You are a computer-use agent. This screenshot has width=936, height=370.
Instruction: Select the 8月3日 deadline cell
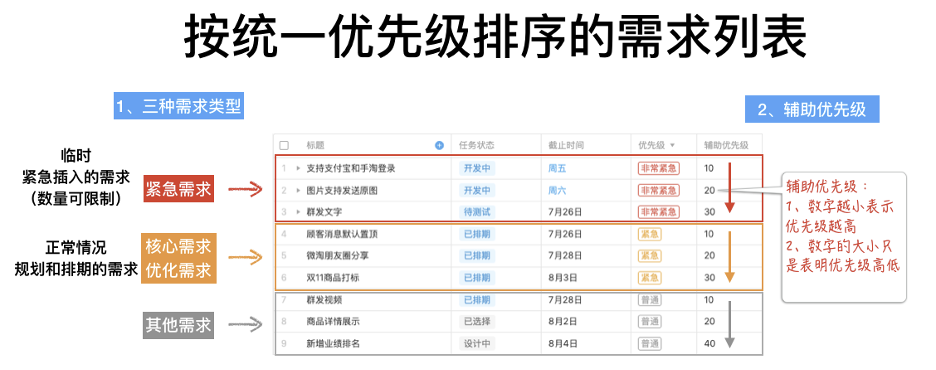point(562,278)
